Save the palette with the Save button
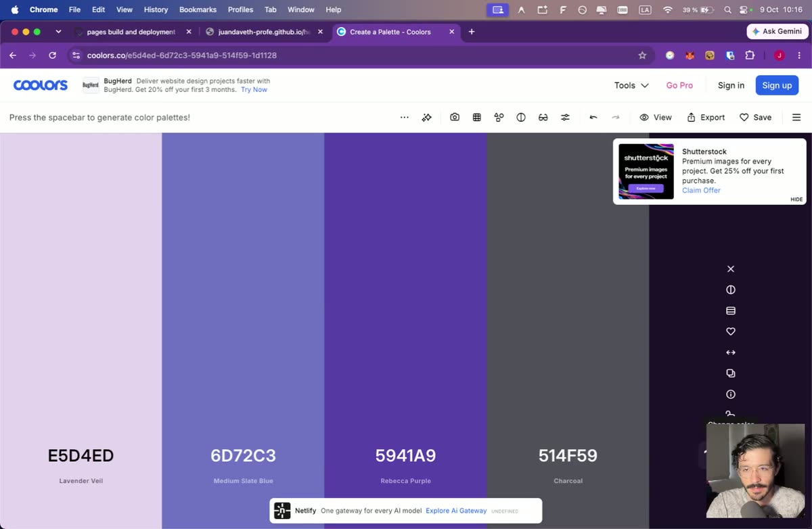 [755, 117]
